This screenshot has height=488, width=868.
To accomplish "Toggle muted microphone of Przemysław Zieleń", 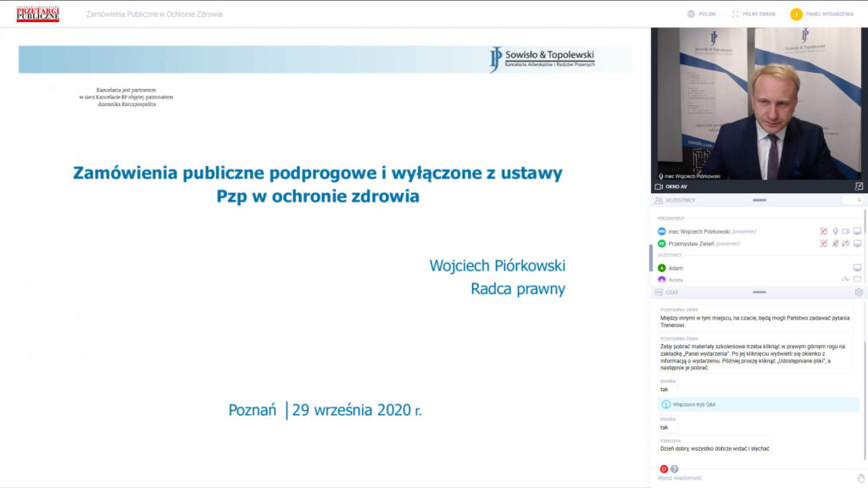I will point(835,243).
